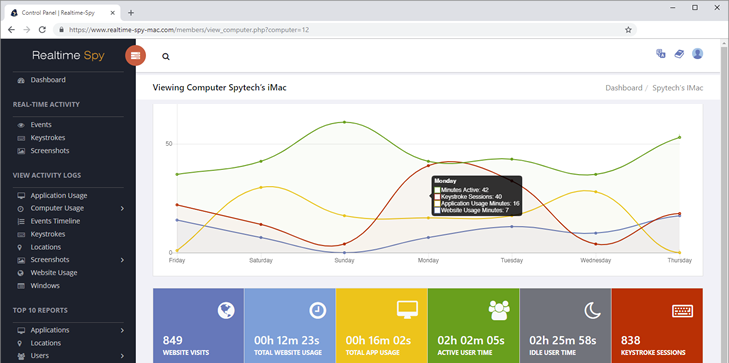
Task: Click picture icon beside real-time Screenshots
Action: pyautogui.click(x=21, y=151)
